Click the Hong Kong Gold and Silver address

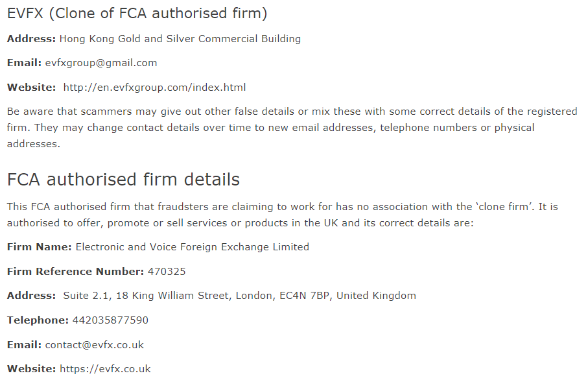(x=180, y=39)
